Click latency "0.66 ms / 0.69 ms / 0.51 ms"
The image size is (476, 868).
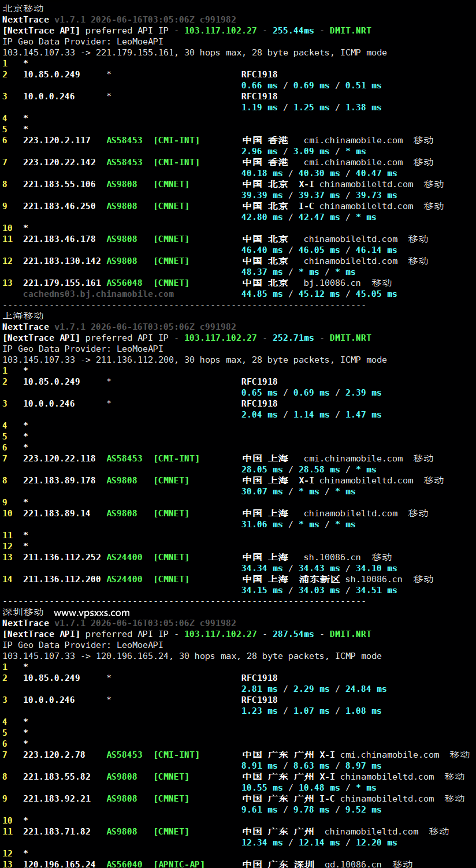pos(311,85)
